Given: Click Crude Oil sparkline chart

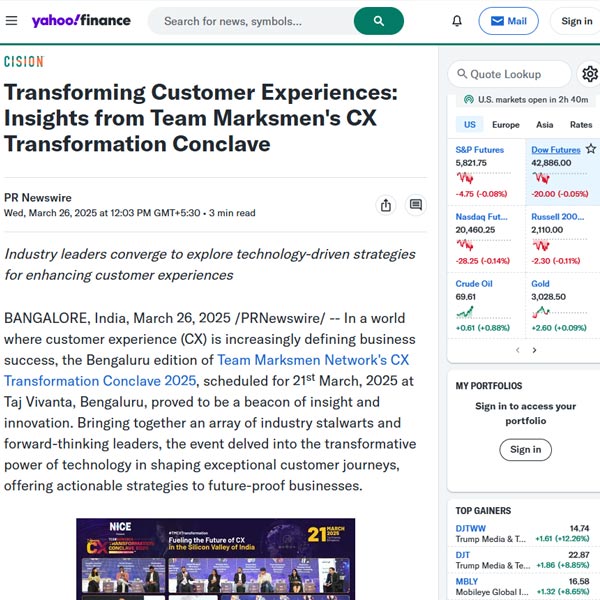Looking at the screenshot, I should point(483,312).
